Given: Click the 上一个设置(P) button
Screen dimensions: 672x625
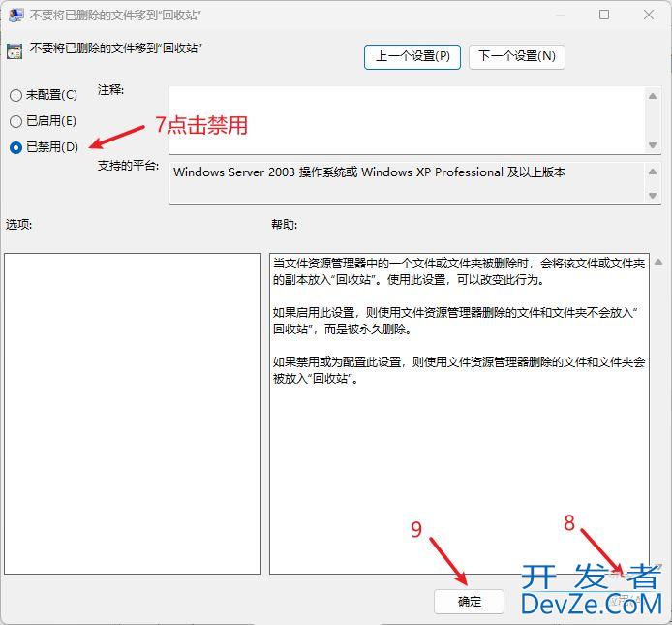Looking at the screenshot, I should click(412, 56).
